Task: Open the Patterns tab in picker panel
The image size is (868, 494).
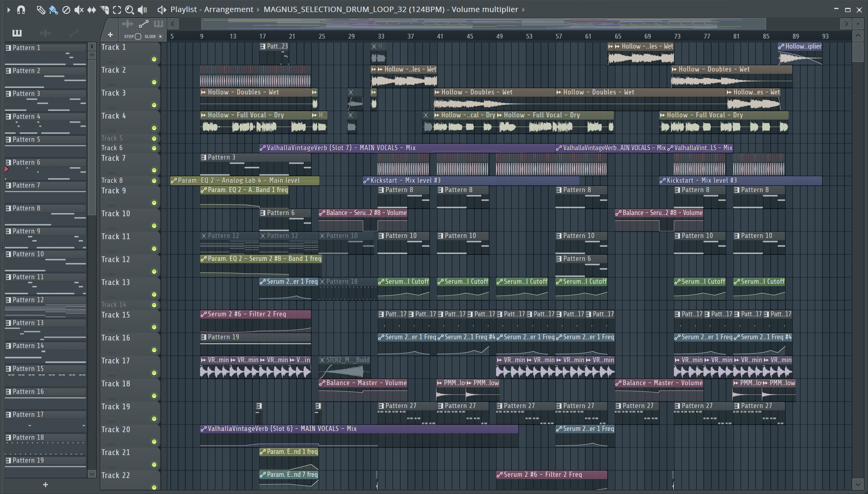Action: (x=17, y=33)
